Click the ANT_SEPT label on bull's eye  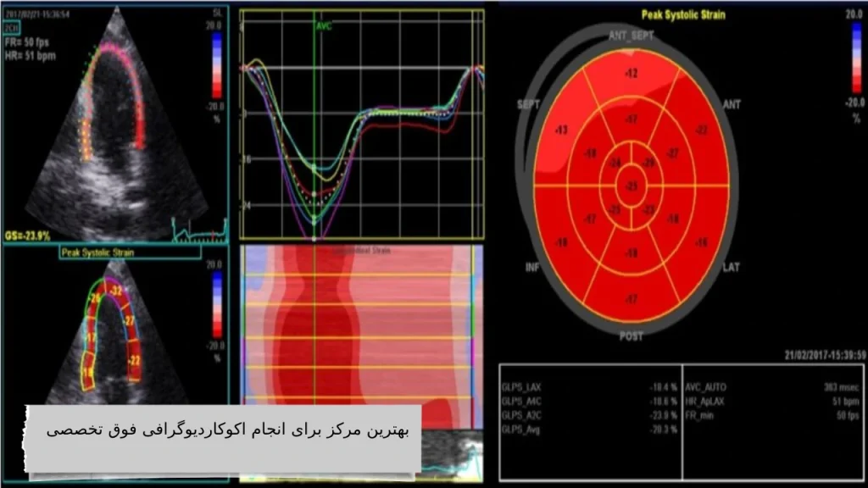pyautogui.click(x=631, y=36)
